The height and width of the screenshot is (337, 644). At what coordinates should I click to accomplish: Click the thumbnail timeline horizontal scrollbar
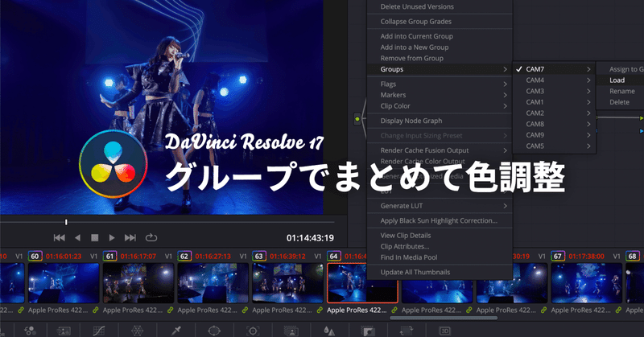point(444,318)
